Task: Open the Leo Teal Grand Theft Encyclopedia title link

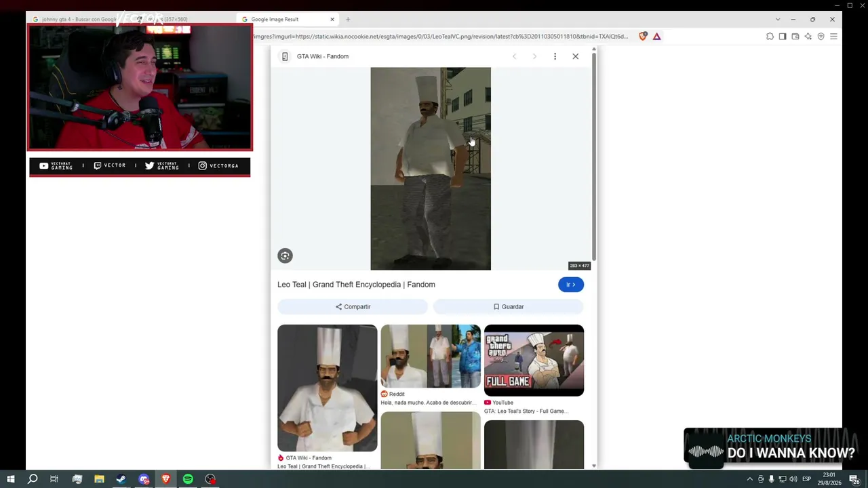Action: tap(356, 285)
